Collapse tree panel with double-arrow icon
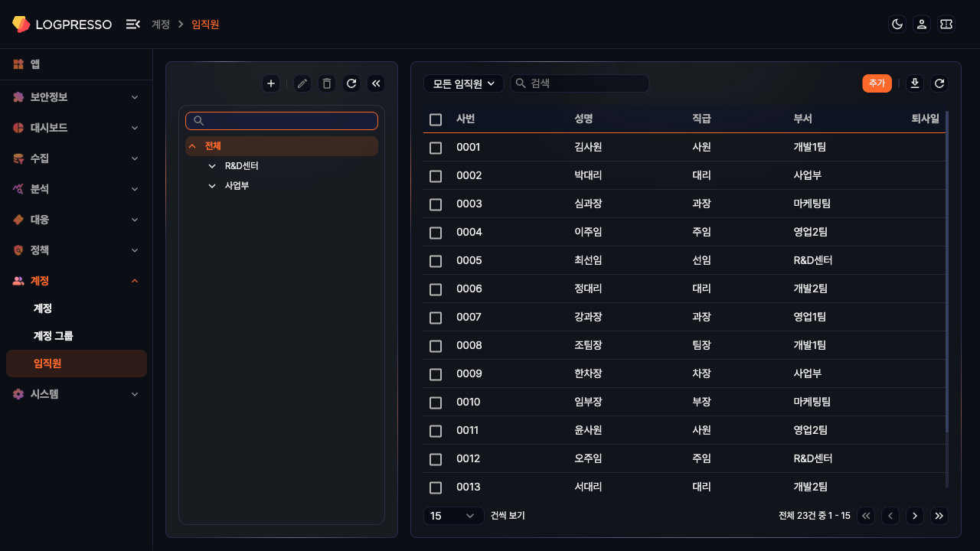The width and height of the screenshot is (980, 551). pyautogui.click(x=376, y=83)
